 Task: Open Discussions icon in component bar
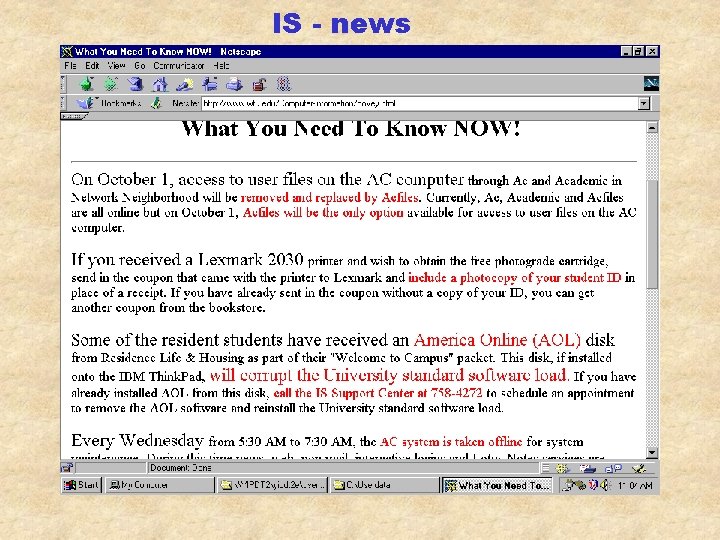tap(613, 468)
